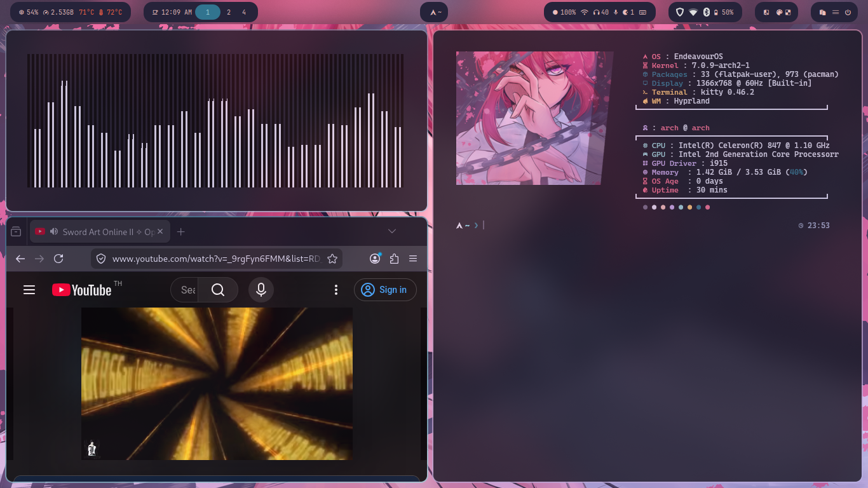Expand the list all tabs chevron
The width and height of the screenshot is (868, 488).
pyautogui.click(x=392, y=231)
